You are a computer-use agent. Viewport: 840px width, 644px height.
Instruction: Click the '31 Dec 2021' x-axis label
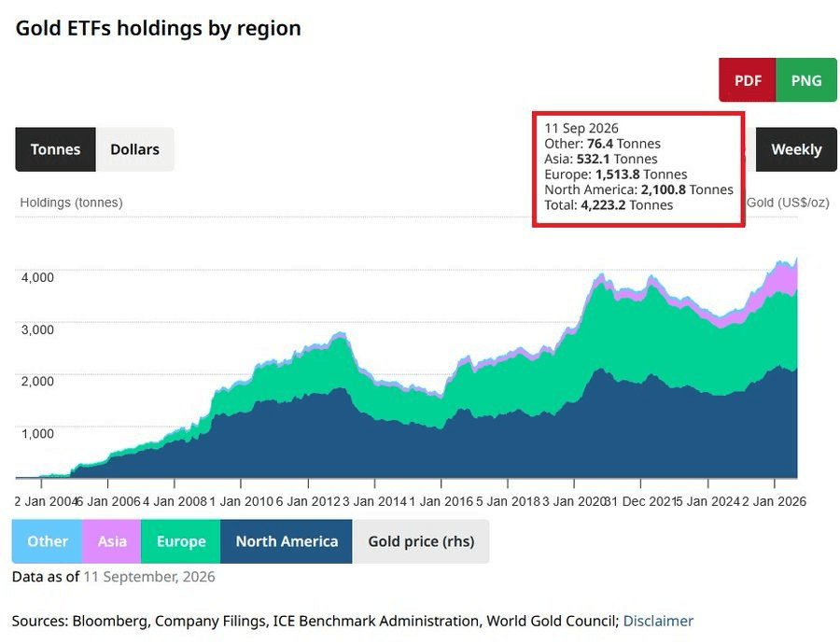639,501
